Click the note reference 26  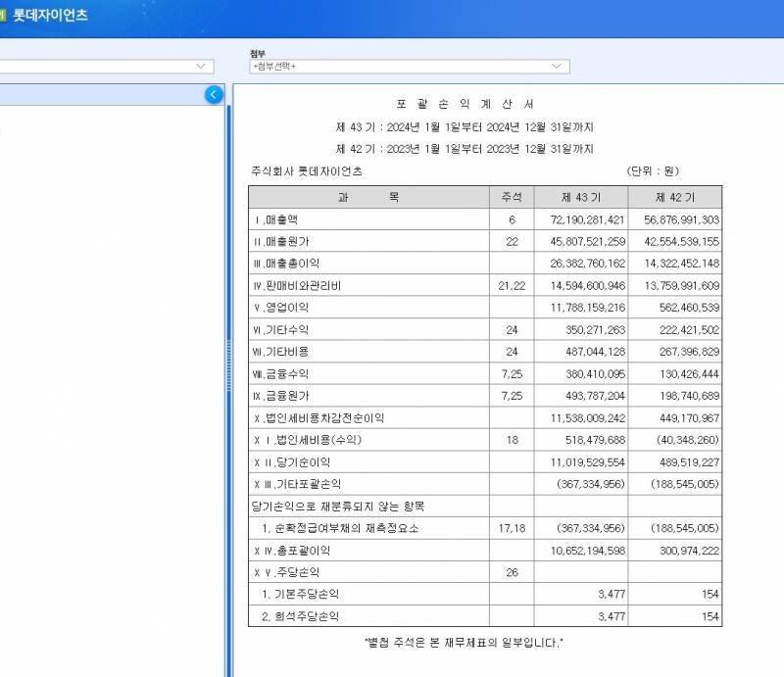click(512, 572)
